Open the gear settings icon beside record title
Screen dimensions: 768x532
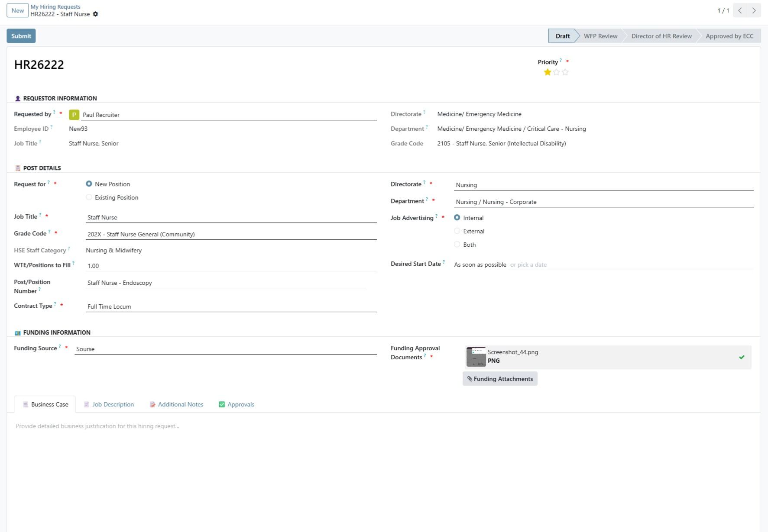(x=96, y=14)
